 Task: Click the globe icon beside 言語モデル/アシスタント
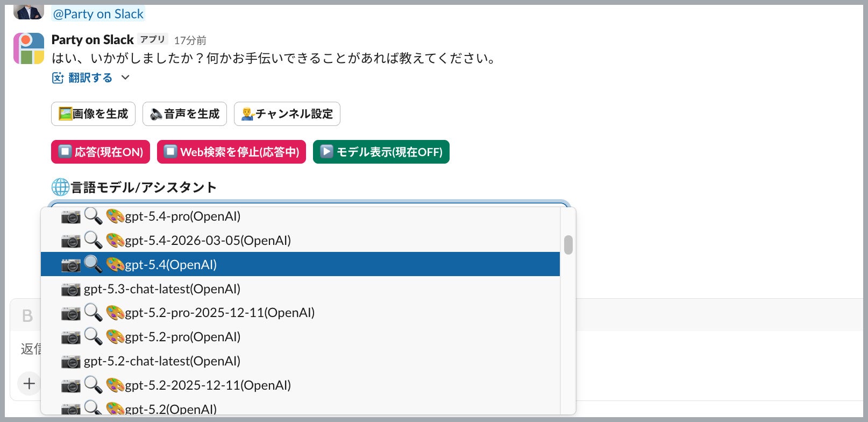pos(60,187)
